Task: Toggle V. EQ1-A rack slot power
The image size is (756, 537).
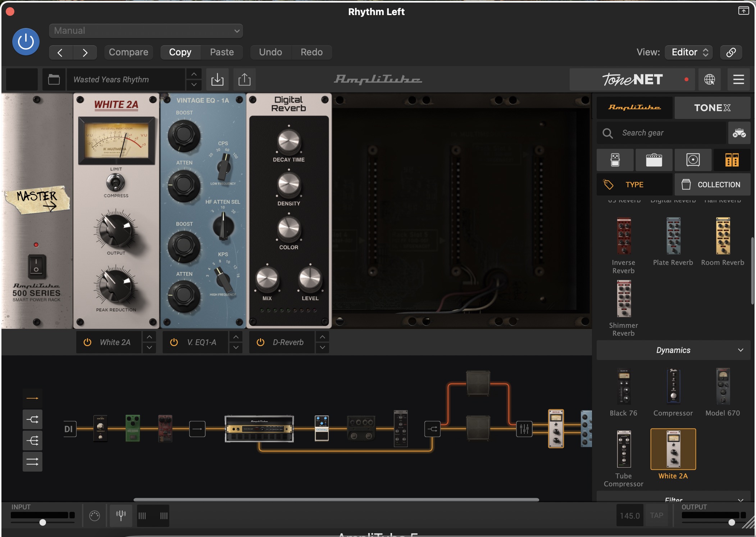Action: pos(174,342)
